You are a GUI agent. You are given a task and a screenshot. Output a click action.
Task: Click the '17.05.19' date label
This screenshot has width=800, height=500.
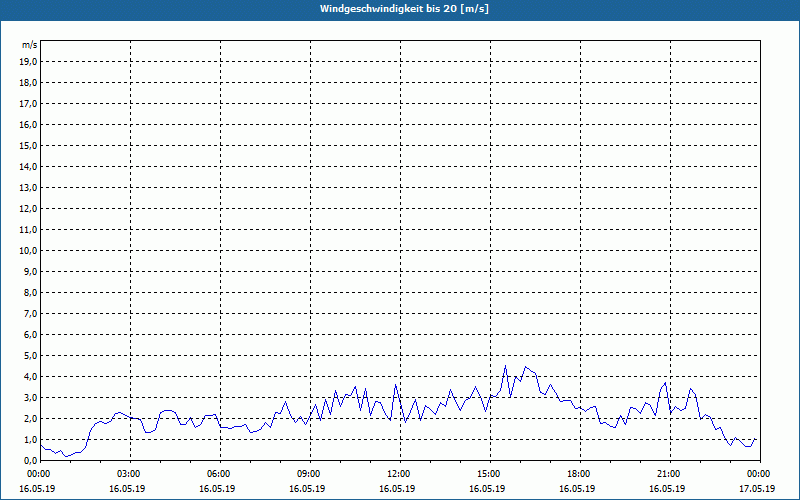[x=757, y=489]
